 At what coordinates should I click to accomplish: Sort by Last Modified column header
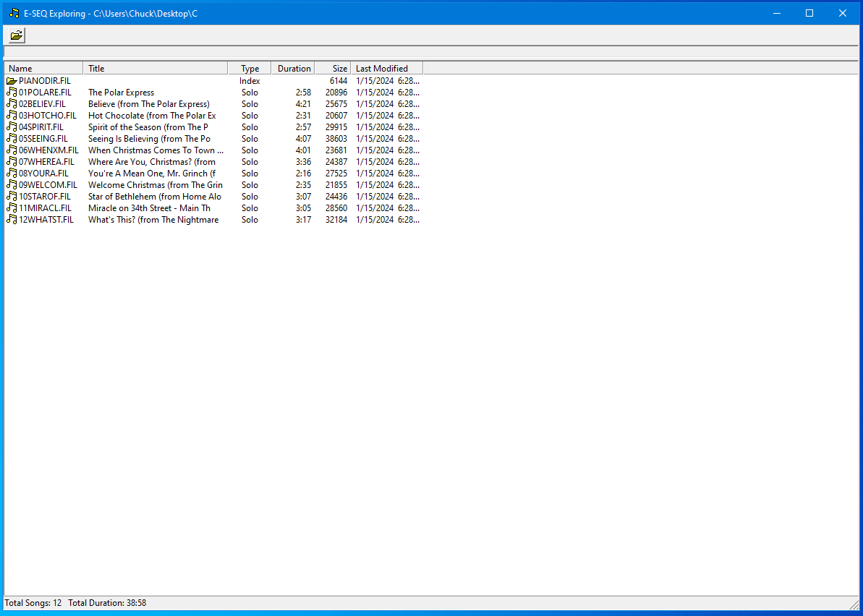pos(386,68)
